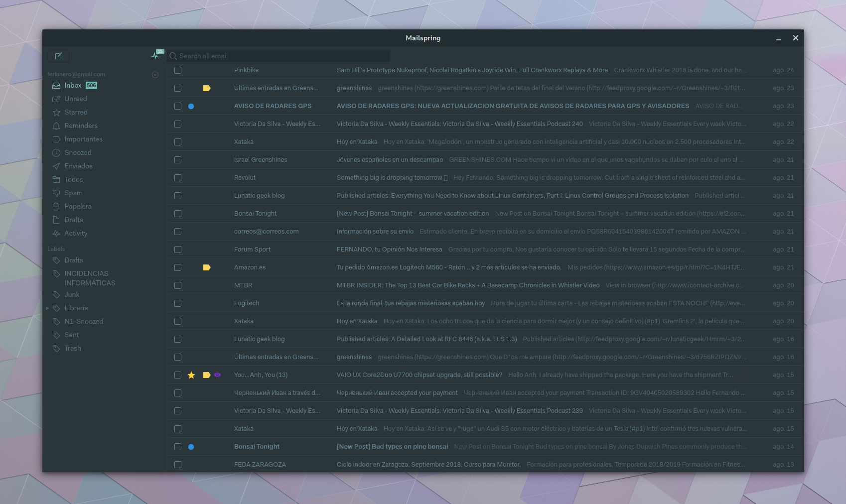Click the Starred star icon in sidebar
This screenshot has height=504, width=846.
pyautogui.click(x=56, y=113)
